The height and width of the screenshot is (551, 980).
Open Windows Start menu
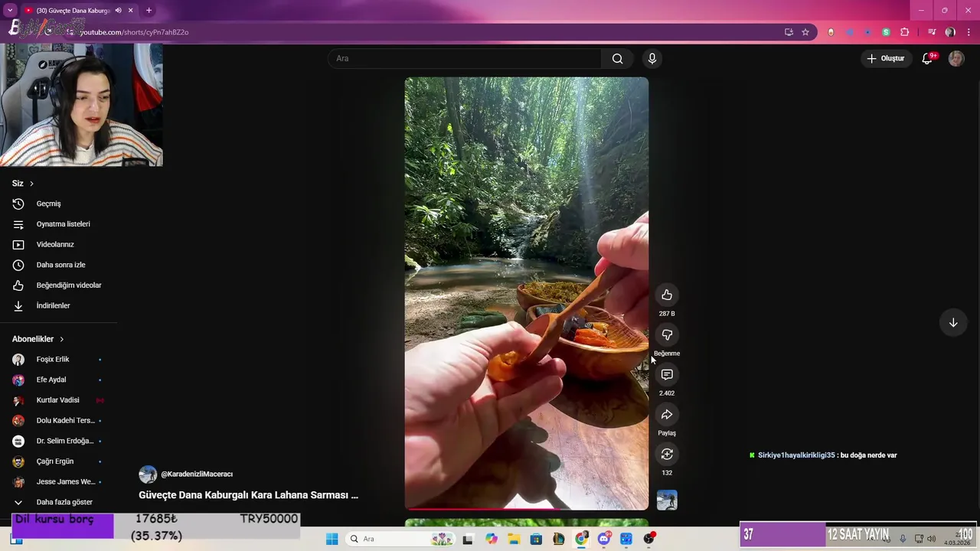point(332,539)
